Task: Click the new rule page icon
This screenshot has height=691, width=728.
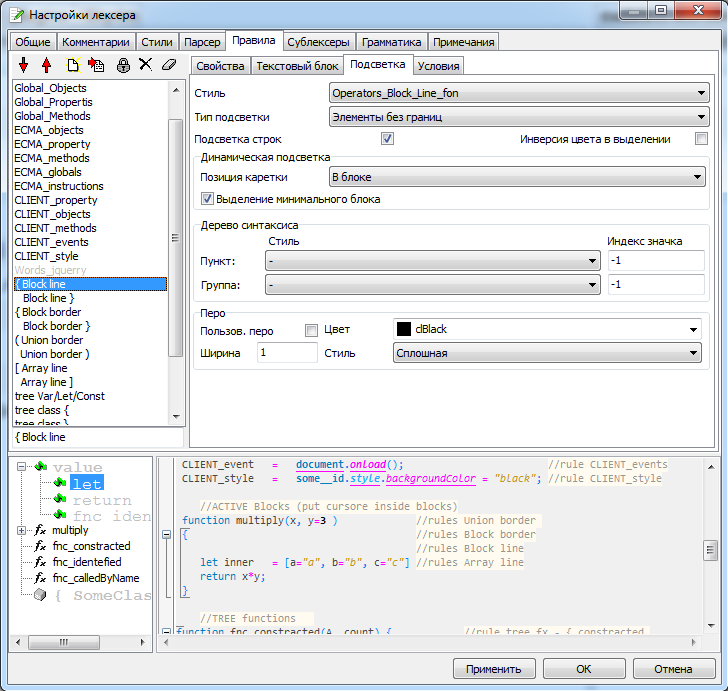Action: tap(73, 65)
